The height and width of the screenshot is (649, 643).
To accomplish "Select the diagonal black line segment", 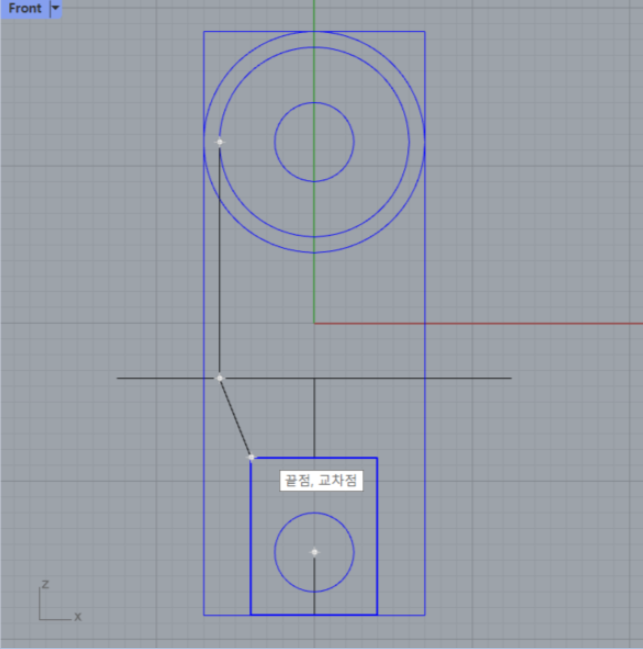I will tap(235, 418).
